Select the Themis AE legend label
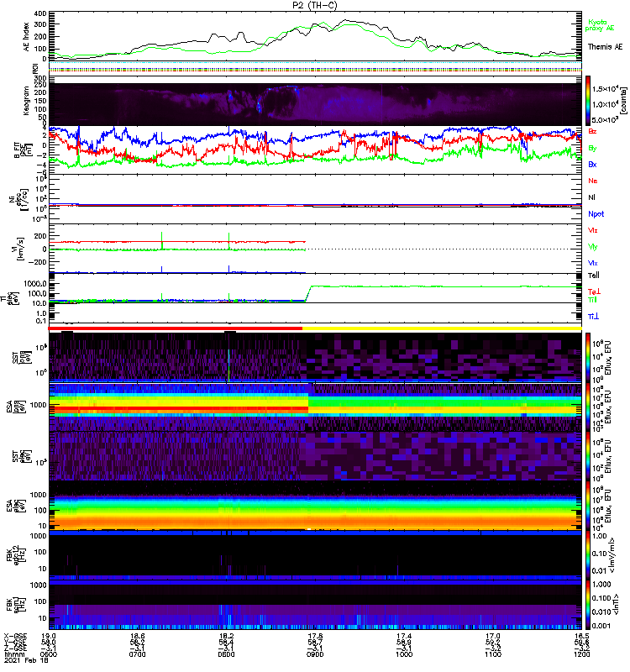Image resolution: width=630 pixels, height=672 pixels. click(x=605, y=47)
